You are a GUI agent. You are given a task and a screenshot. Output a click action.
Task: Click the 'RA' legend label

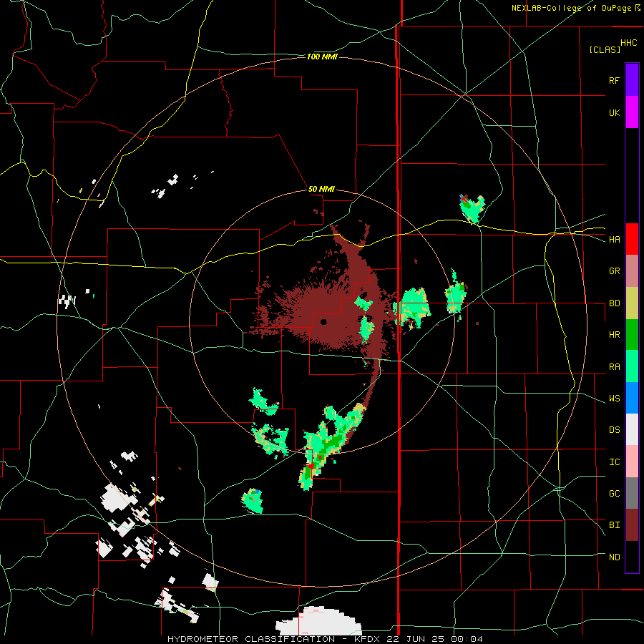click(614, 367)
